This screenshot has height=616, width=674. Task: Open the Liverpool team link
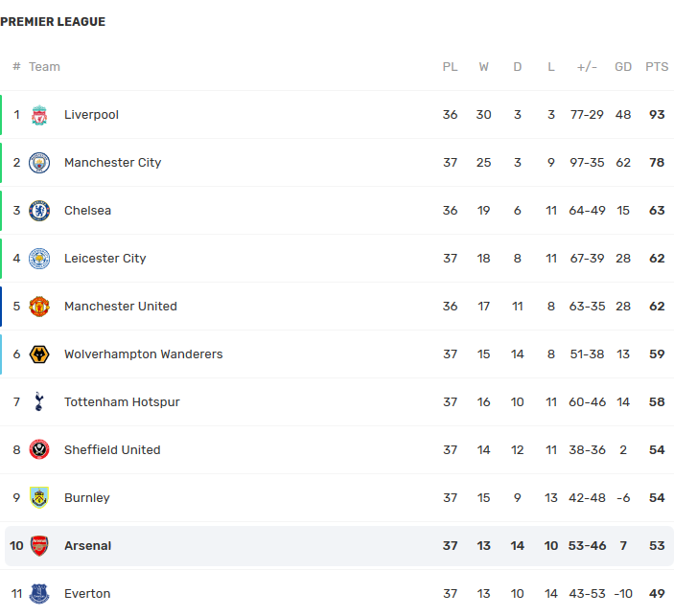(91, 115)
